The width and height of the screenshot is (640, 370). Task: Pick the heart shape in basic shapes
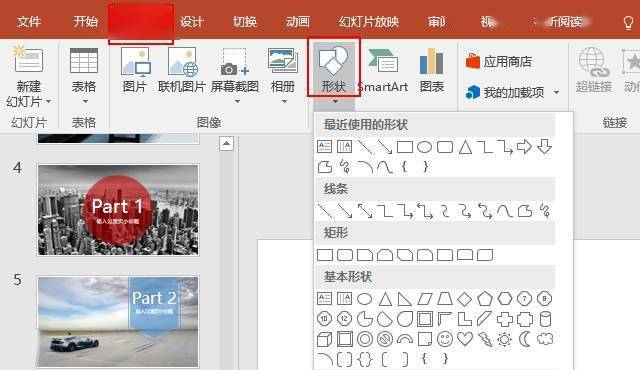pyautogui.click(x=465, y=339)
